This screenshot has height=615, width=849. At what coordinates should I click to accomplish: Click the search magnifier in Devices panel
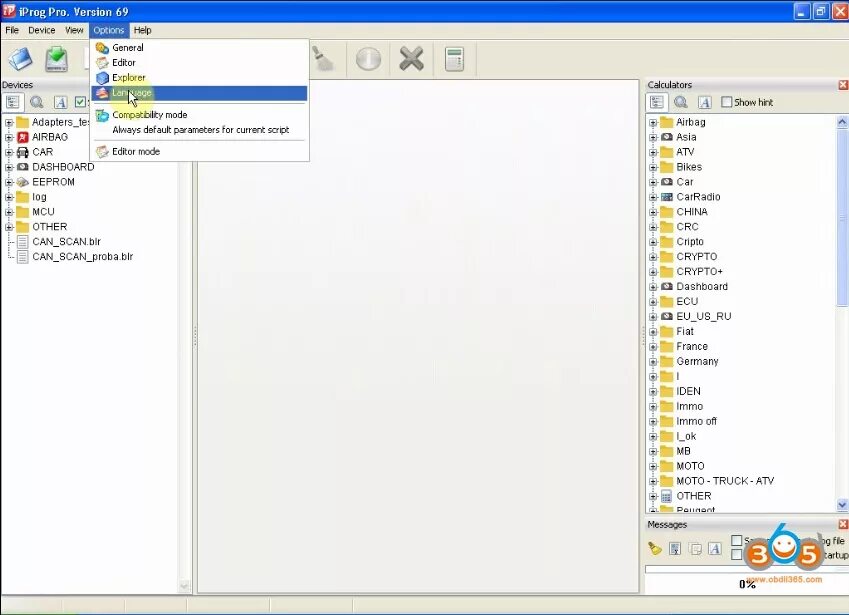pos(37,102)
